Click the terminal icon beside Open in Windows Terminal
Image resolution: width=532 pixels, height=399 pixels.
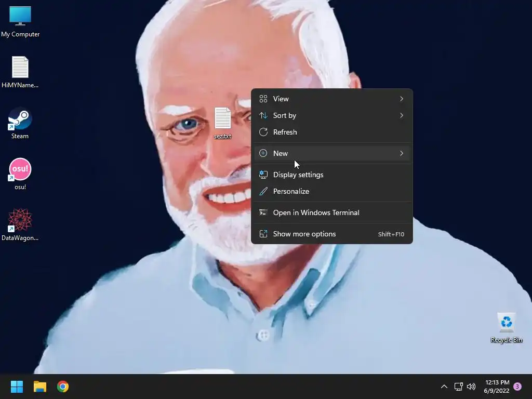pos(263,212)
